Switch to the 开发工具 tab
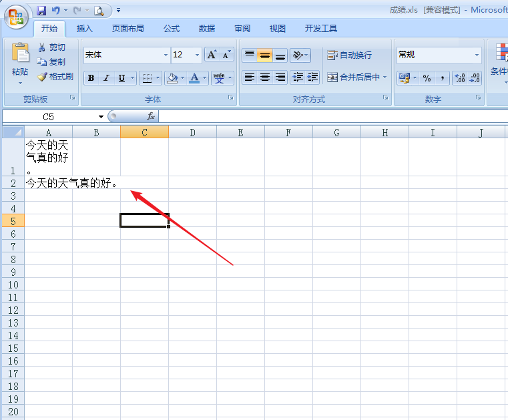Screen dimensions: 508x420 [x=320, y=29]
